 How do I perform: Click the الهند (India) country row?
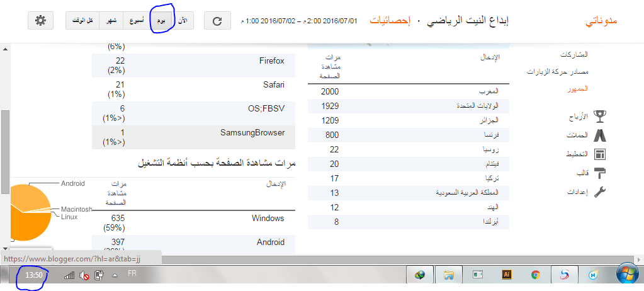[409, 208]
